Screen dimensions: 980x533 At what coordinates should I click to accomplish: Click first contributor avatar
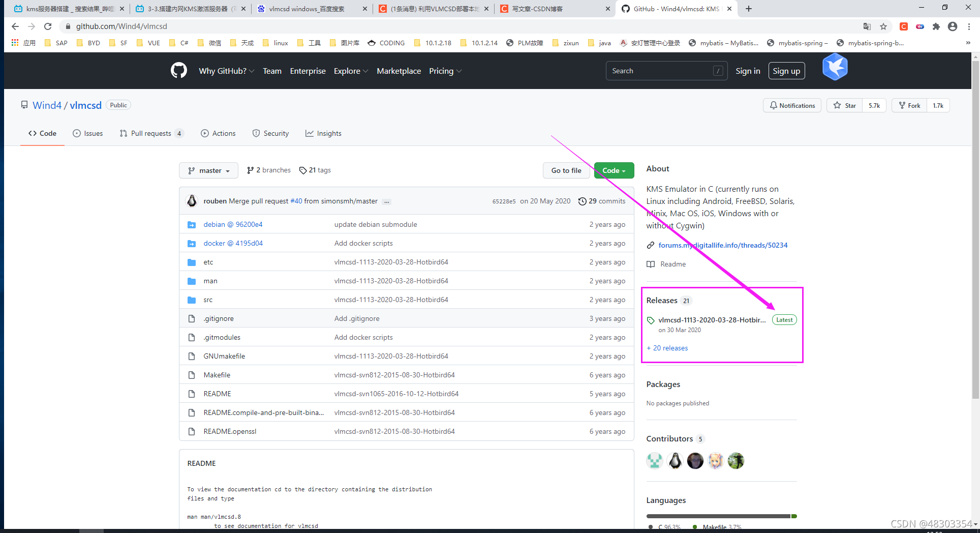coord(655,461)
